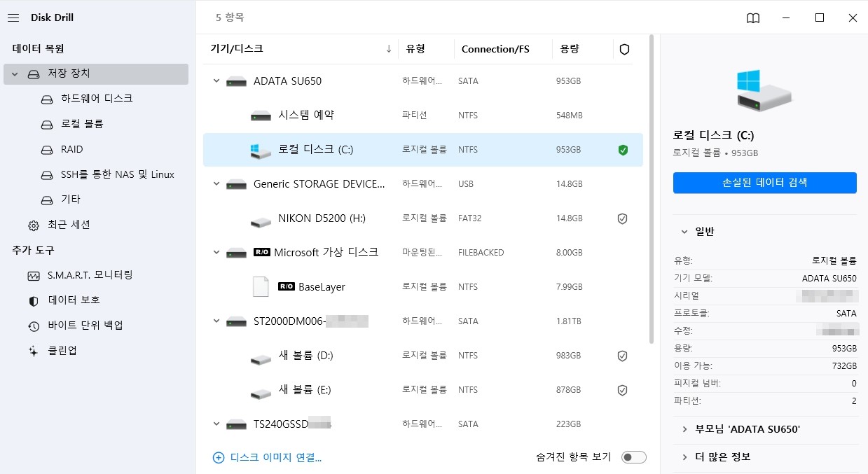Click the shield badge on NIKON D5200 row
This screenshot has height=474, width=868.
coord(622,218)
